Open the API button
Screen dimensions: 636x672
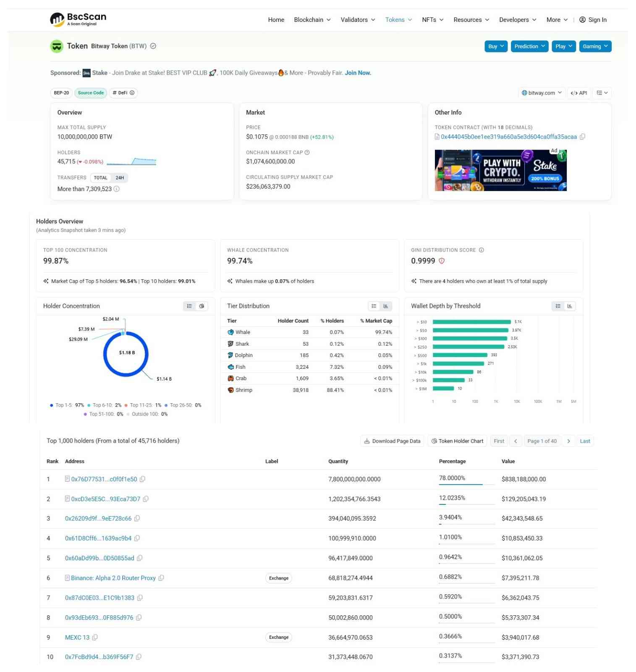coord(578,93)
